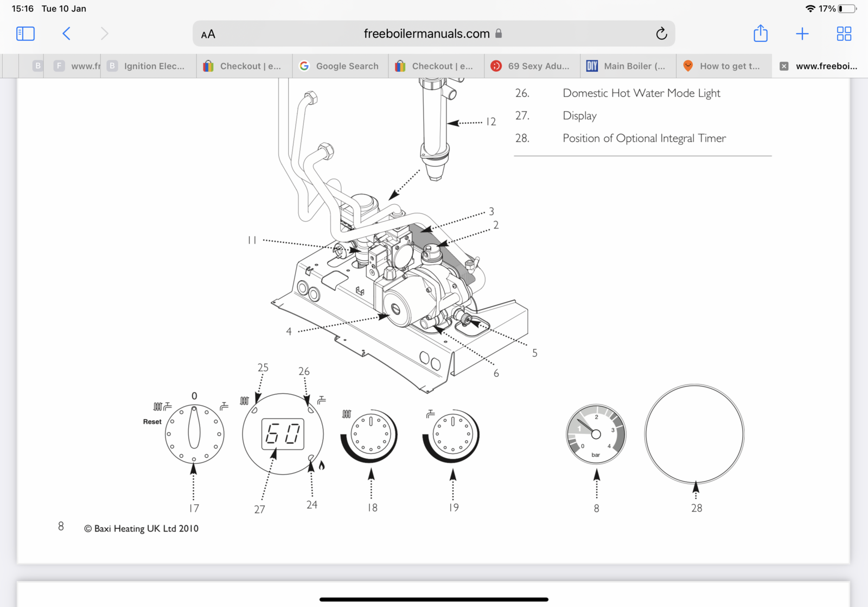Select the How to get t... tab
This screenshot has height=607, width=868.
723,66
